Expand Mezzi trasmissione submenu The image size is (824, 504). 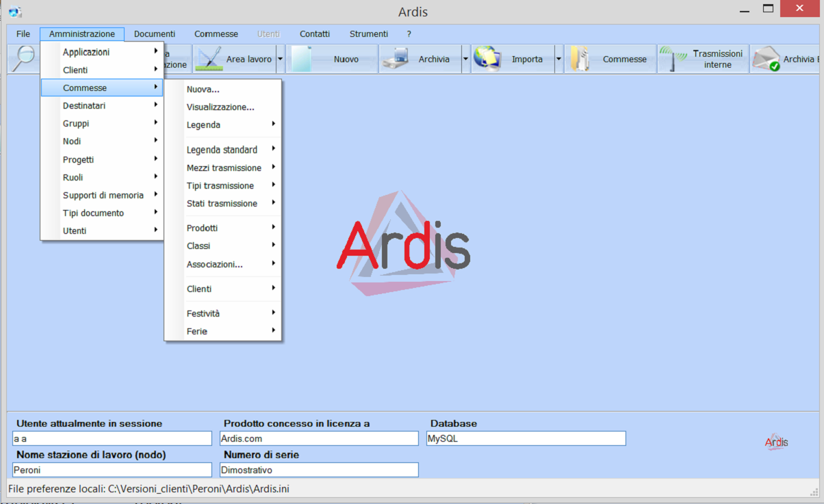[x=223, y=168]
